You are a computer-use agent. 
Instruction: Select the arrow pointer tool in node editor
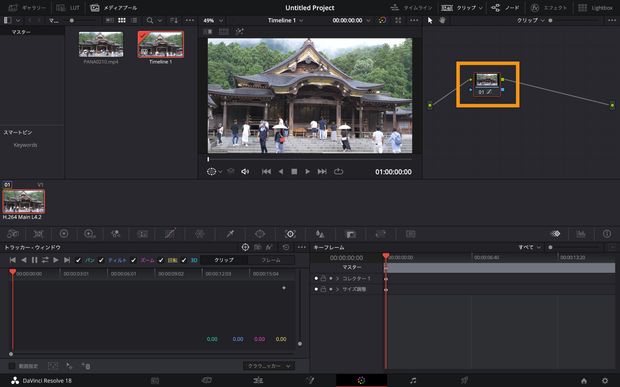(430, 20)
